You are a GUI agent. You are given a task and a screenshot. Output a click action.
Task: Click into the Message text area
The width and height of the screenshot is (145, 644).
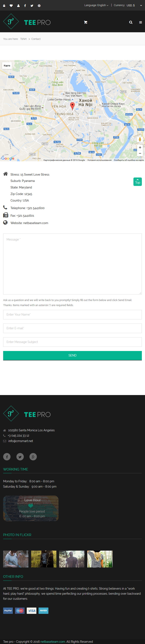click(x=72, y=264)
